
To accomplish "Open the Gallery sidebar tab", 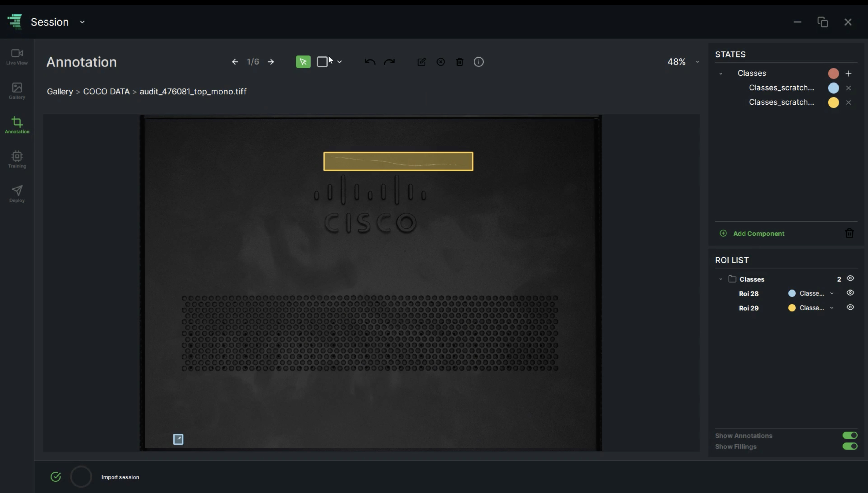I will tap(17, 91).
